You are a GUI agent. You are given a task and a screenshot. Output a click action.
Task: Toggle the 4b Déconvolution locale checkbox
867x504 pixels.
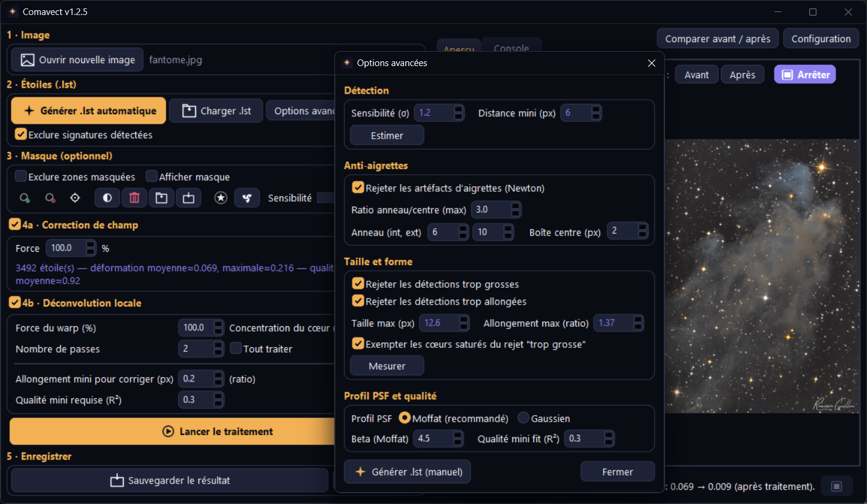15,303
